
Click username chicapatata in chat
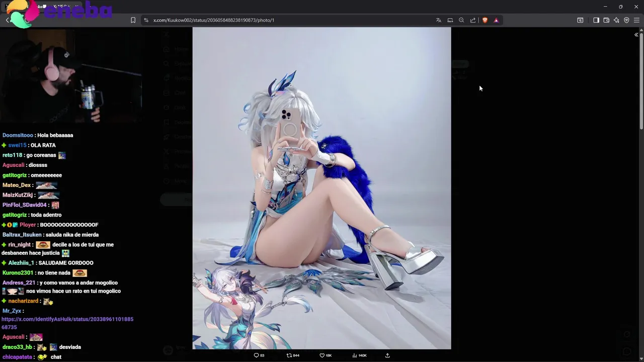point(18,357)
